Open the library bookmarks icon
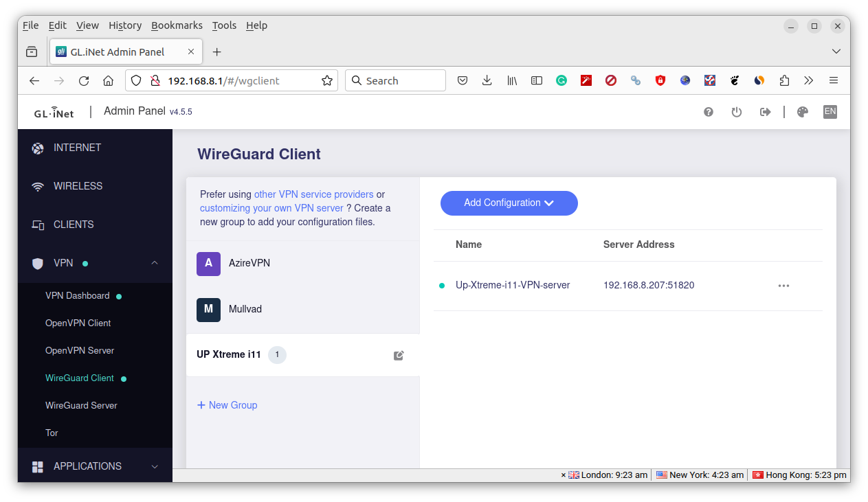868x502 pixels. 512,80
